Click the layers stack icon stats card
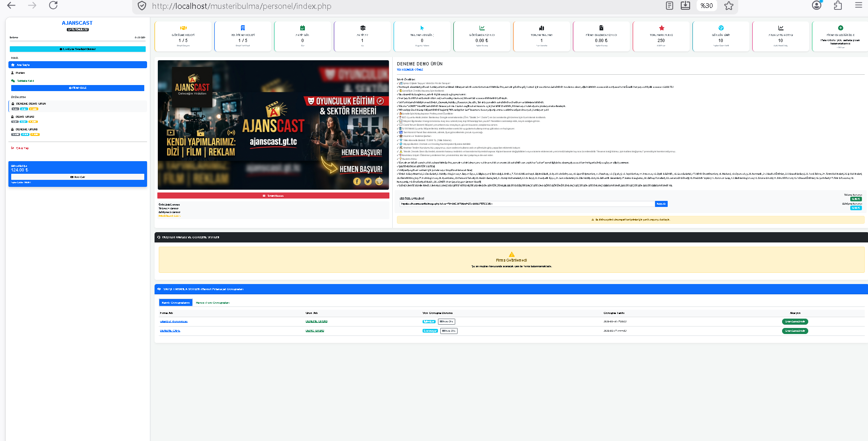Image resolution: width=868 pixels, height=441 pixels. pos(363,28)
